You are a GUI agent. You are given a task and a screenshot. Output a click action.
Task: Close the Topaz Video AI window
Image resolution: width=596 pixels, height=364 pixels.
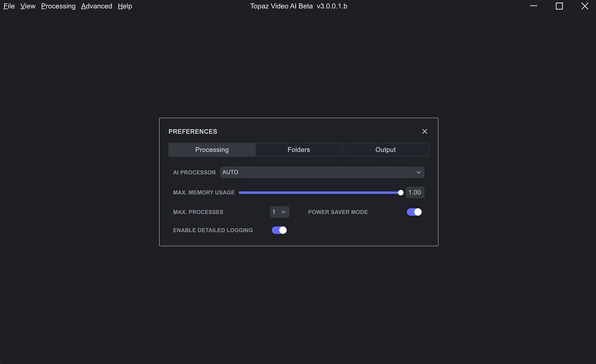pos(585,6)
